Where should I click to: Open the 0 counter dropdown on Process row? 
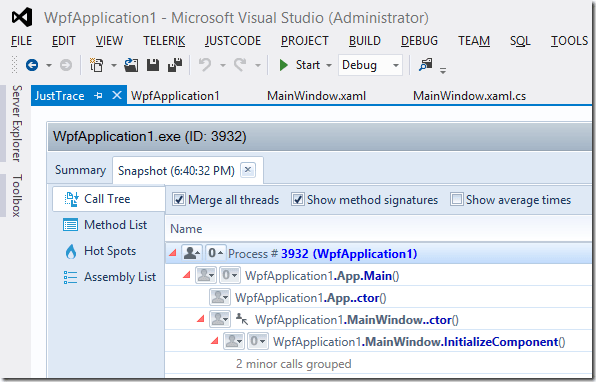pyautogui.click(x=216, y=253)
